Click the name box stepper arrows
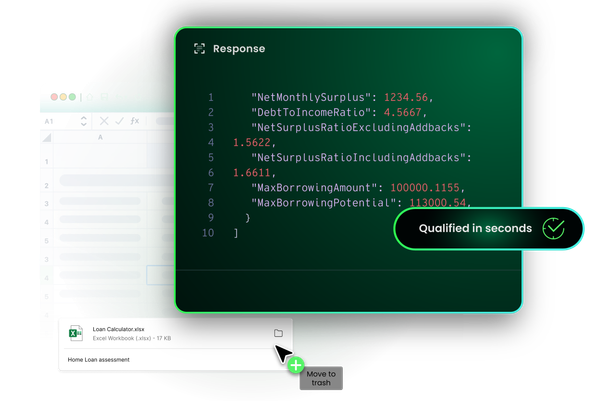Screen dimensions: 600x401 (x=84, y=121)
